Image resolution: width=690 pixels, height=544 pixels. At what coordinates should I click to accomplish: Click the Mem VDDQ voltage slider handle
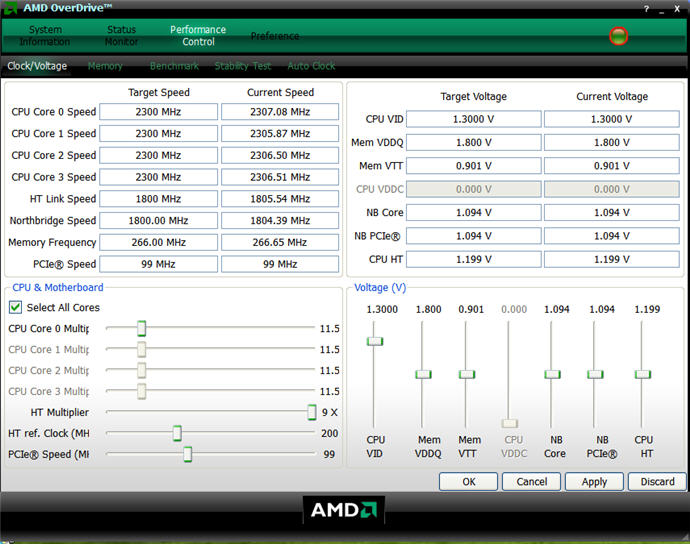(x=423, y=374)
